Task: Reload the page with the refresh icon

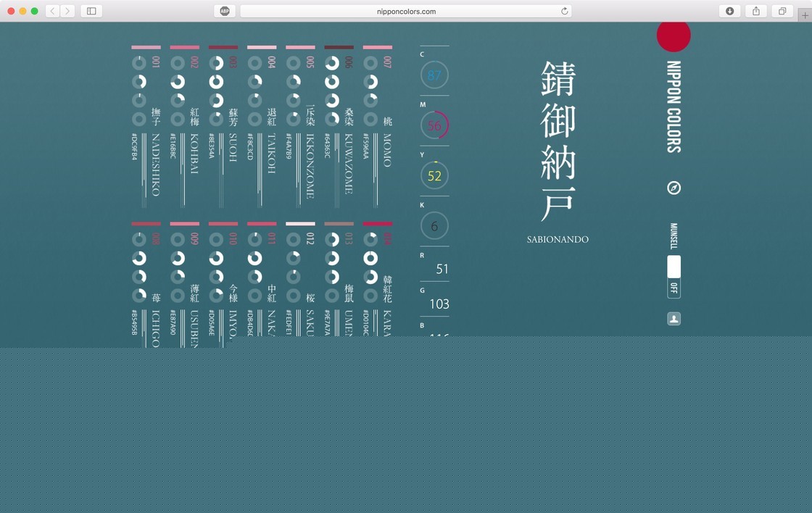Action: coord(564,11)
